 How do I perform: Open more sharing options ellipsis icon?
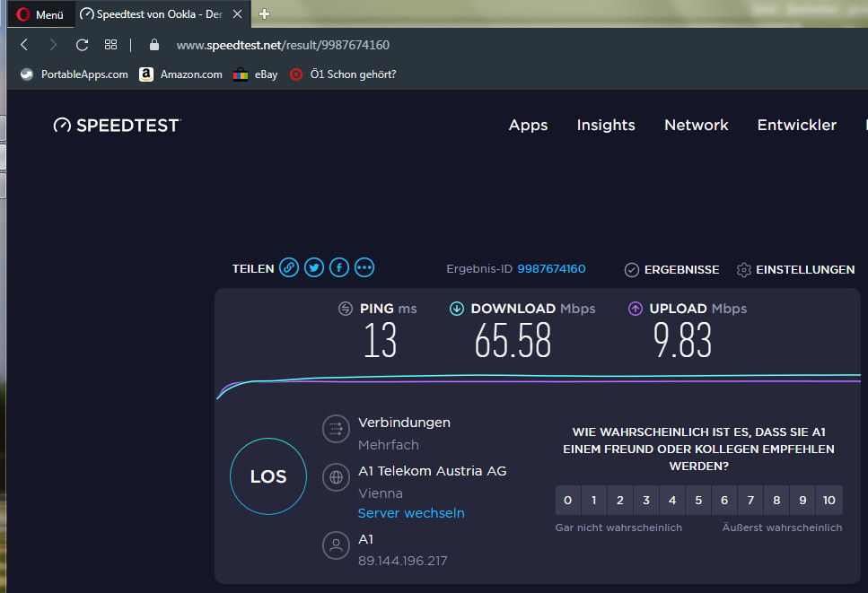pos(364,267)
